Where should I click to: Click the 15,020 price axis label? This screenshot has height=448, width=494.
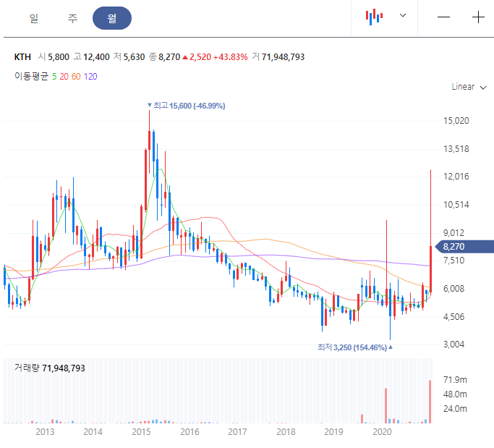coord(456,121)
